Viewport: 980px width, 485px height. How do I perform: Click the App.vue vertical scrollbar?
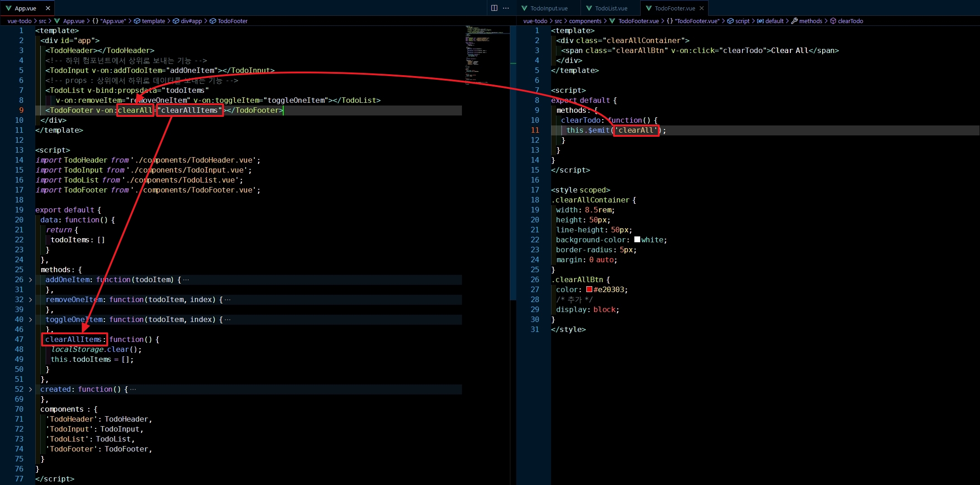point(513,163)
